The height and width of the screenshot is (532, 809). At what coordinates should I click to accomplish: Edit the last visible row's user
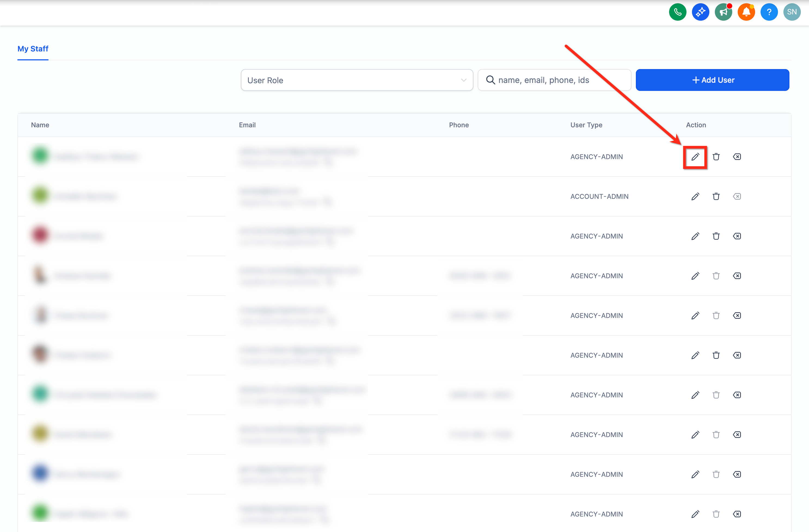(x=695, y=515)
